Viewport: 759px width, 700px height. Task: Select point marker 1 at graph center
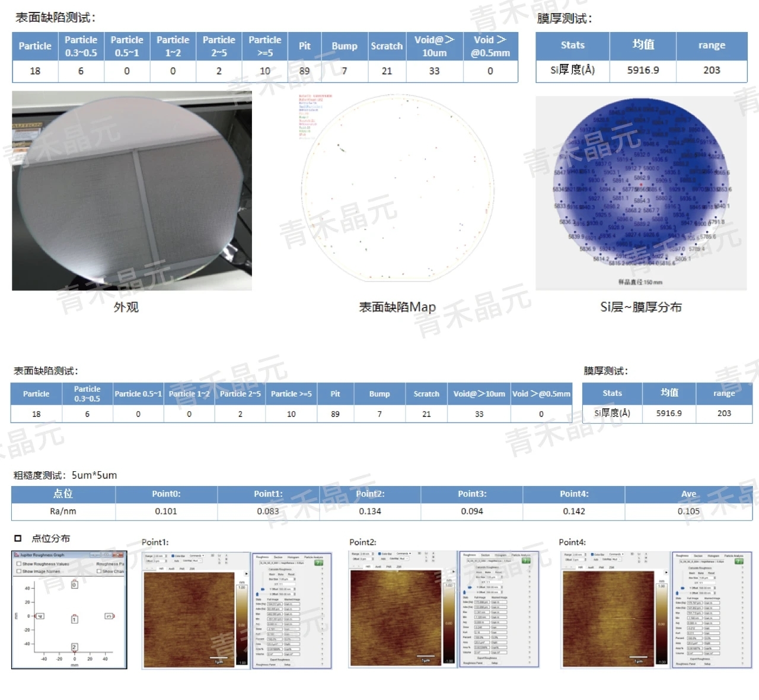coord(74,619)
